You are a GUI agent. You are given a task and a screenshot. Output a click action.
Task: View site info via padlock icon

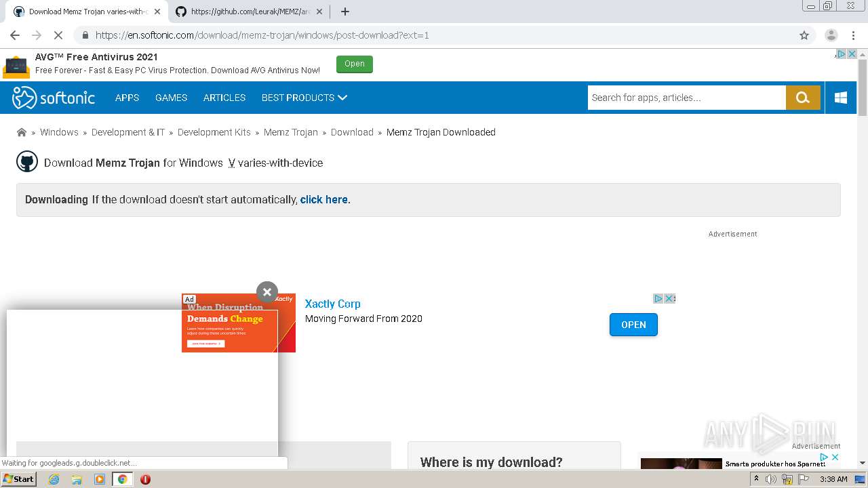tap(85, 35)
